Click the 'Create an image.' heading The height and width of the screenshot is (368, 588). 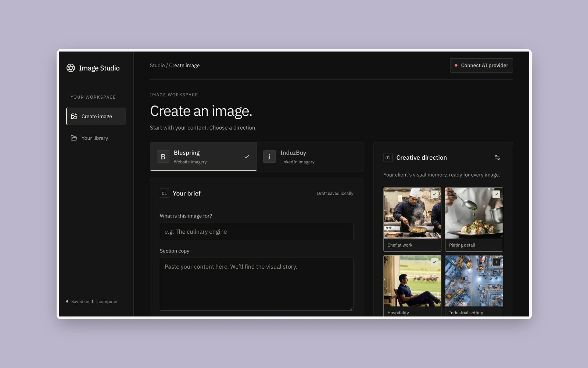(201, 111)
